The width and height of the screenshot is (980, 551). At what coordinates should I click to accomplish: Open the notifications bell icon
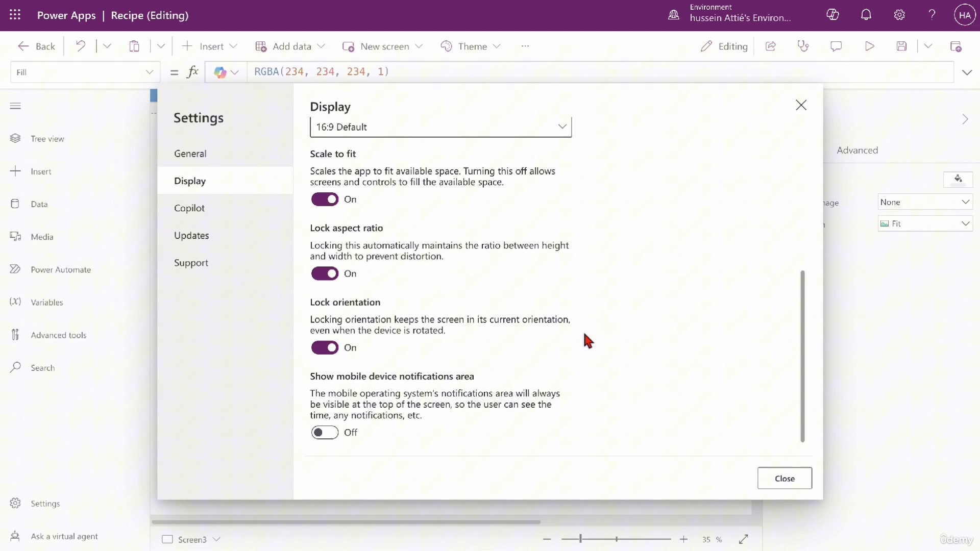pyautogui.click(x=866, y=15)
